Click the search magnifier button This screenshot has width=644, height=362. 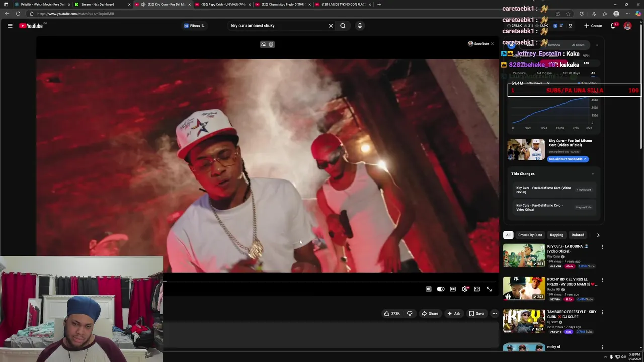coord(343,26)
